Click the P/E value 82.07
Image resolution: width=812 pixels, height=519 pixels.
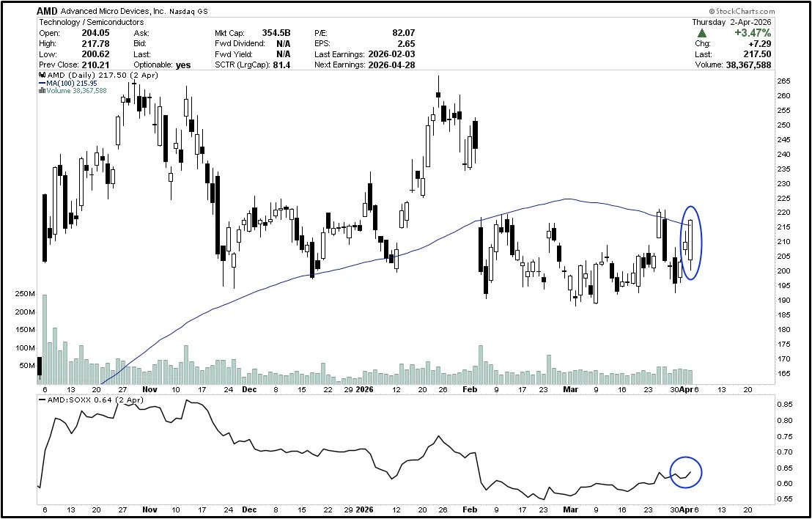click(404, 33)
